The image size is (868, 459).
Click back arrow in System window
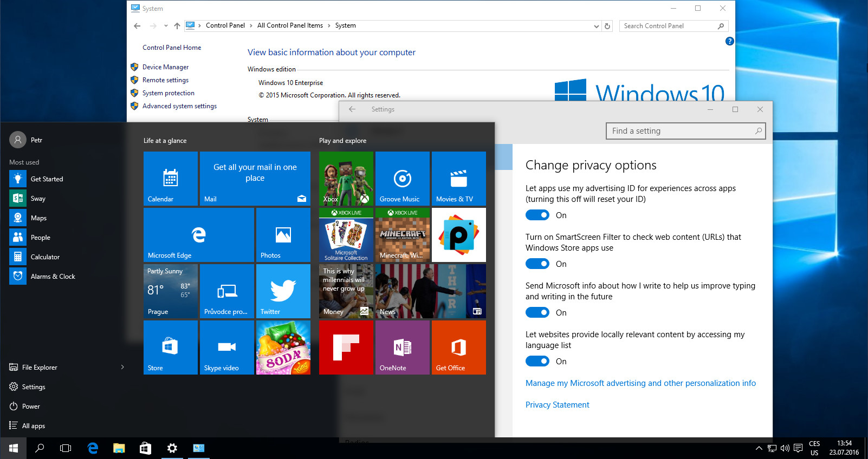[x=137, y=25]
